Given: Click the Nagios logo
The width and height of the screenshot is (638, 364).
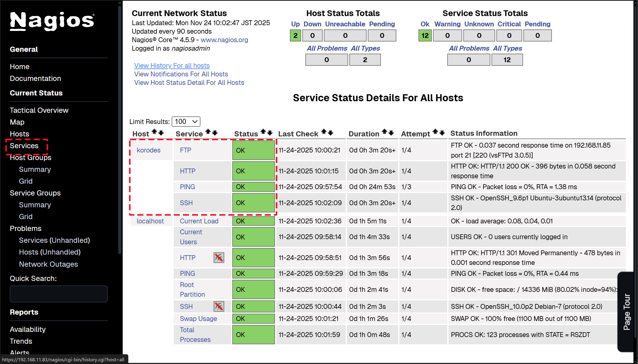Looking at the screenshot, I should (52, 21).
